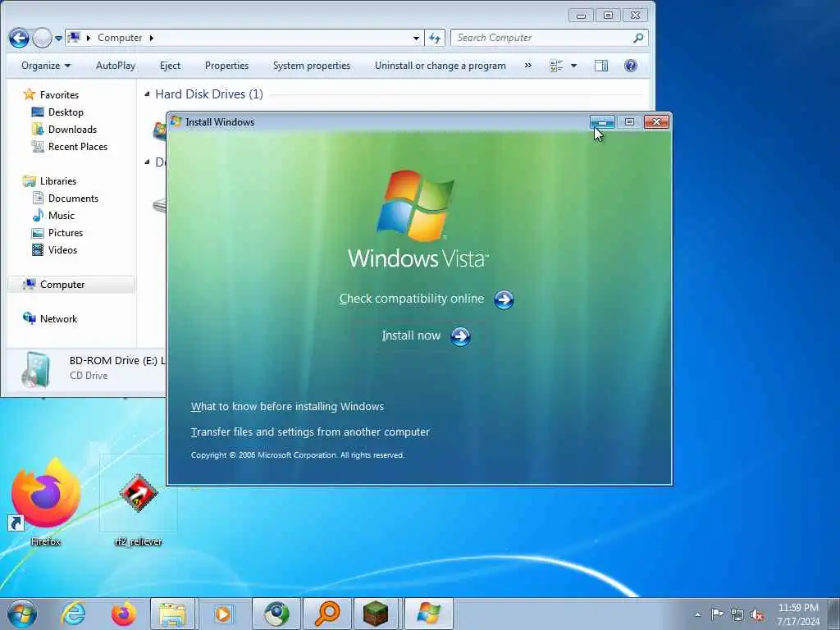Open the Windows Explorer taskbar button

[172, 614]
